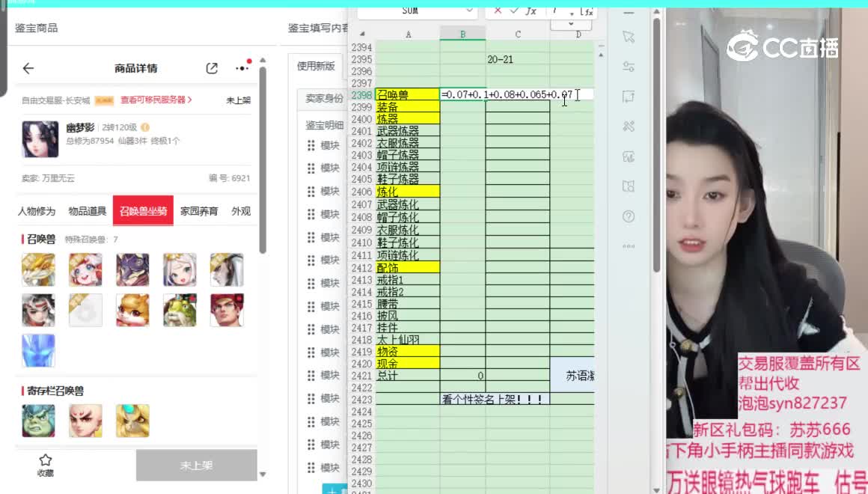This screenshot has height=494, width=868.
Task: Switch to the 人物修为 tab
Action: pyautogui.click(x=37, y=211)
